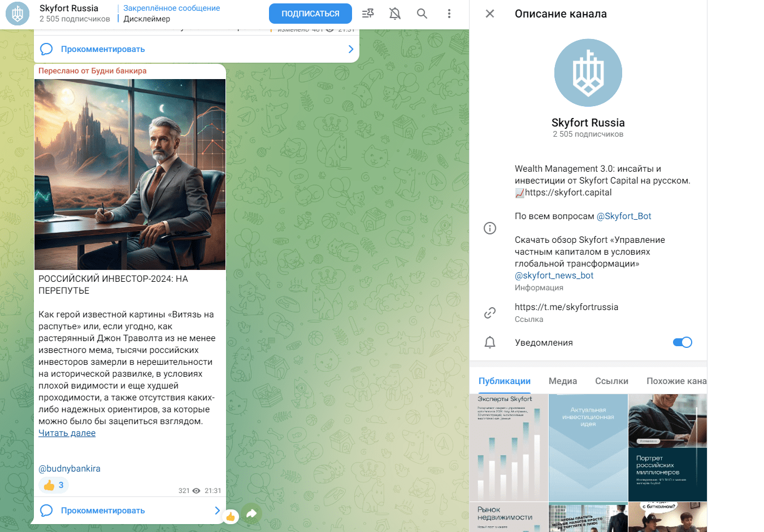Image resolution: width=764 pixels, height=532 pixels.
Task: Click the thumbs-up reaction with count 3
Action: pyautogui.click(x=54, y=485)
